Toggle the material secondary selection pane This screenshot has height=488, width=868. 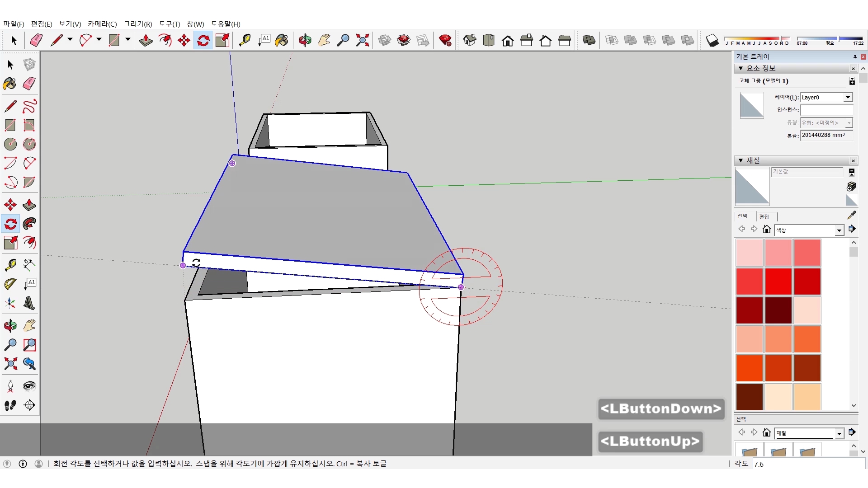click(x=852, y=173)
